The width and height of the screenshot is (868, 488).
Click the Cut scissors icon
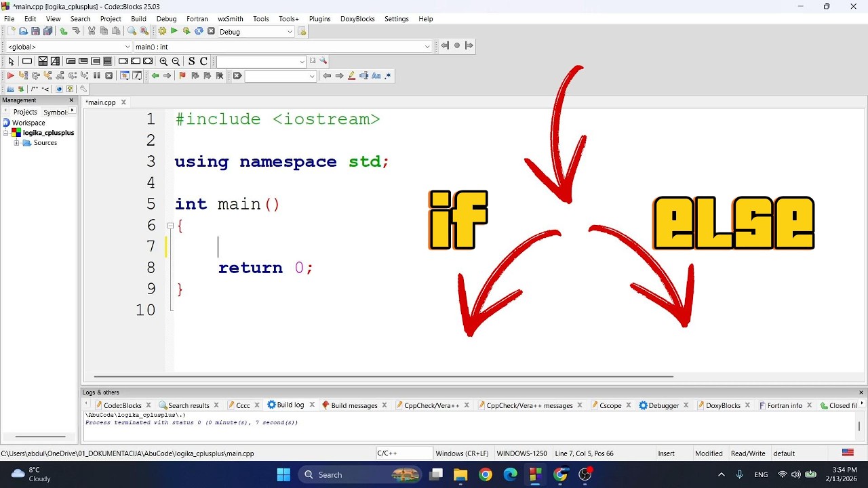click(x=92, y=32)
